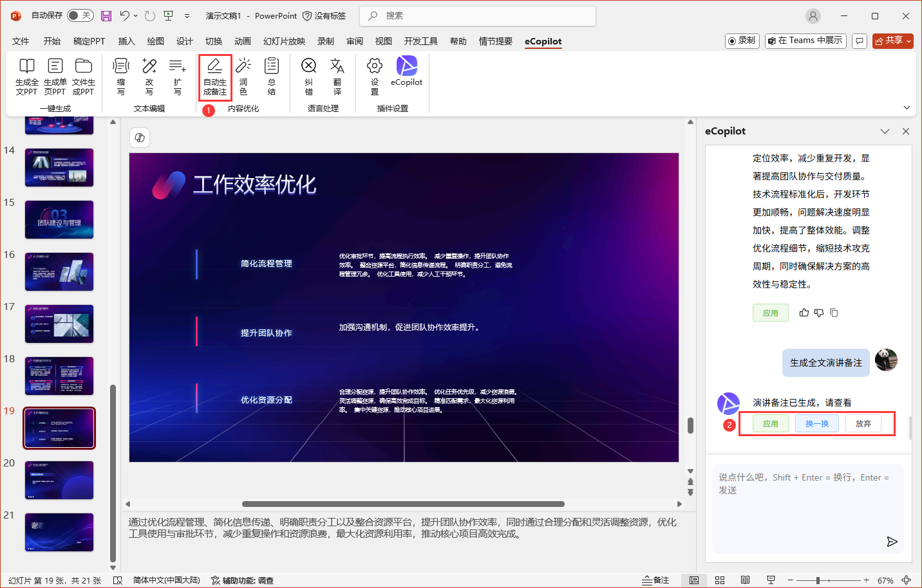
Task: Open the eCopilot plugin 设置 icon
Action: click(x=374, y=77)
